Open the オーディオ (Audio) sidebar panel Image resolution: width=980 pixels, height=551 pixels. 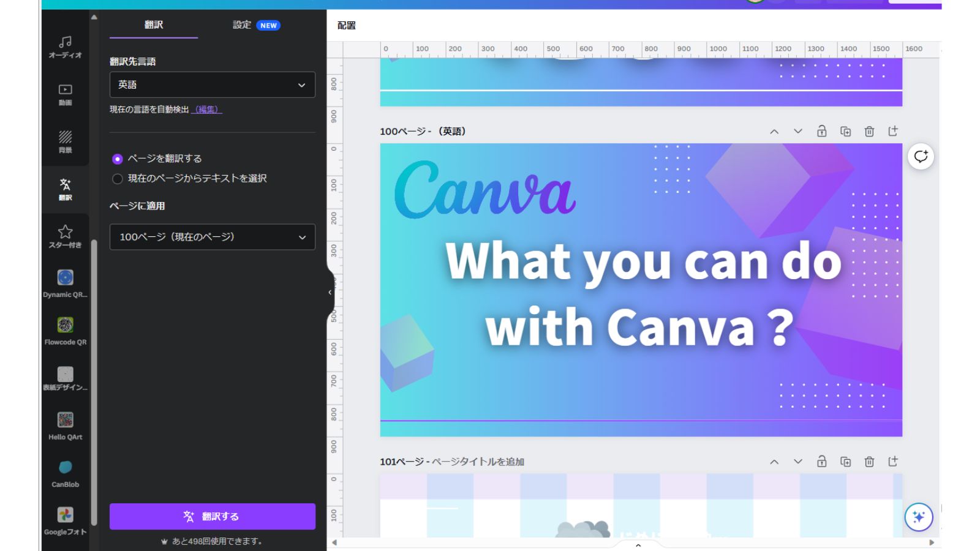pos(66,47)
